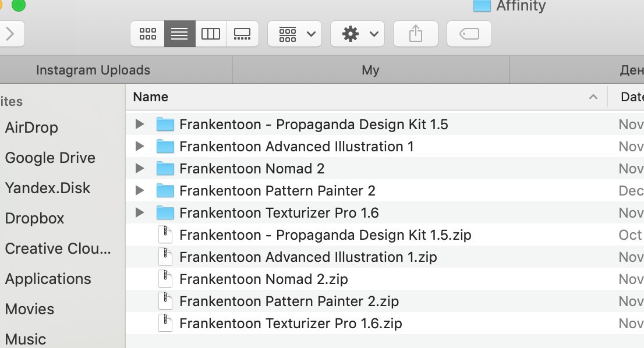Select folder name Frankentoon Nomad 2
Screen dimensions: 644x348
coord(252,169)
